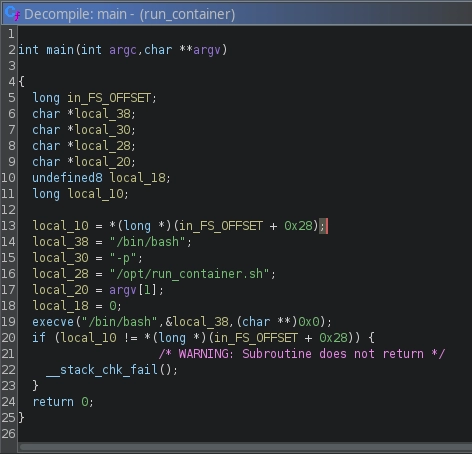Select the local_38 variable declaration
This screenshot has width=472, height=454.
click(102, 114)
